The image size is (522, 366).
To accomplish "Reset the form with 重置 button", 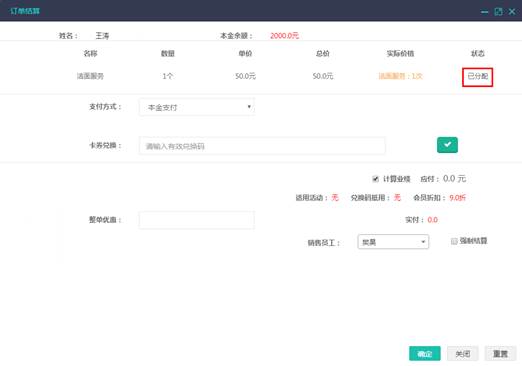I will [500, 354].
